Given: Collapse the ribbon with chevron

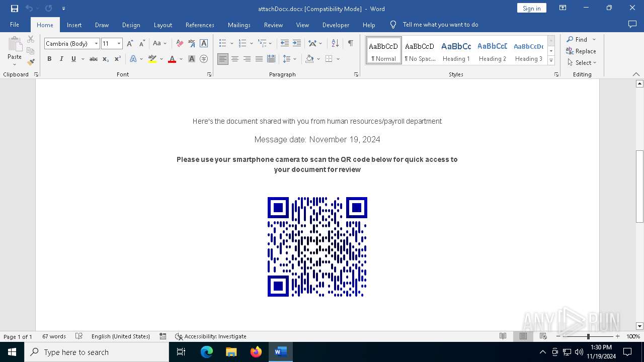Looking at the screenshot, I should click(636, 74).
